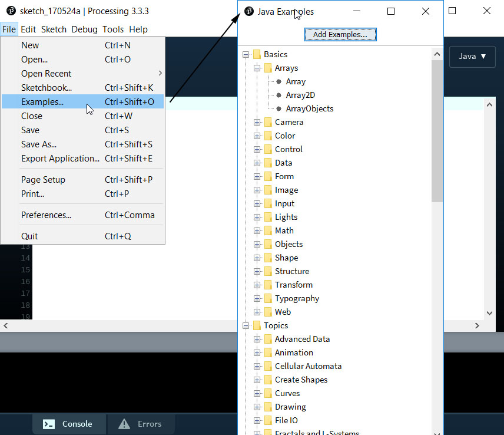The image size is (504, 435).
Task: Open the Tools menu
Action: [x=113, y=29]
